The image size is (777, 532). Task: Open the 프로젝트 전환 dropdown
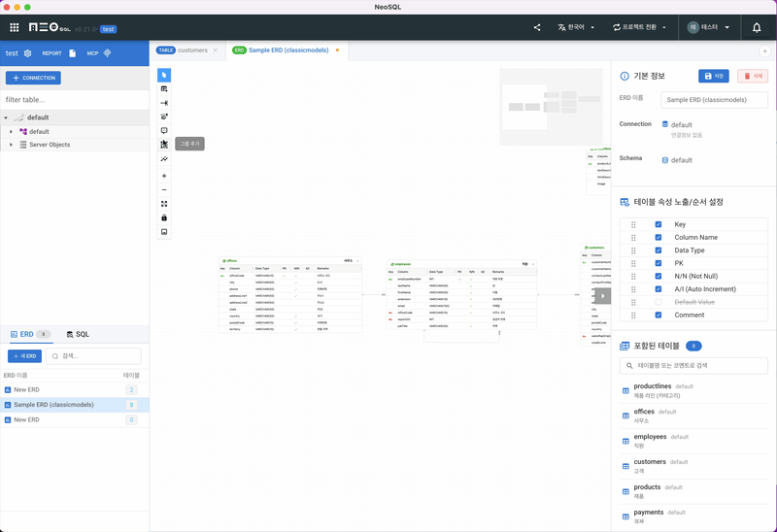coord(639,27)
